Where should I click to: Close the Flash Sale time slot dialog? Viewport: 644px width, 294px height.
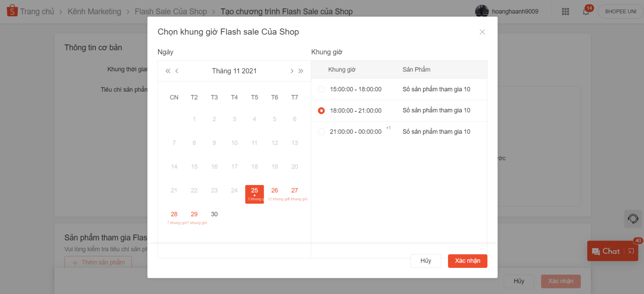click(482, 32)
